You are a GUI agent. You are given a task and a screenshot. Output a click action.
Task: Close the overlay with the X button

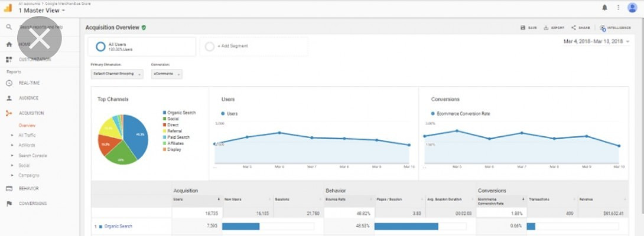point(40,39)
